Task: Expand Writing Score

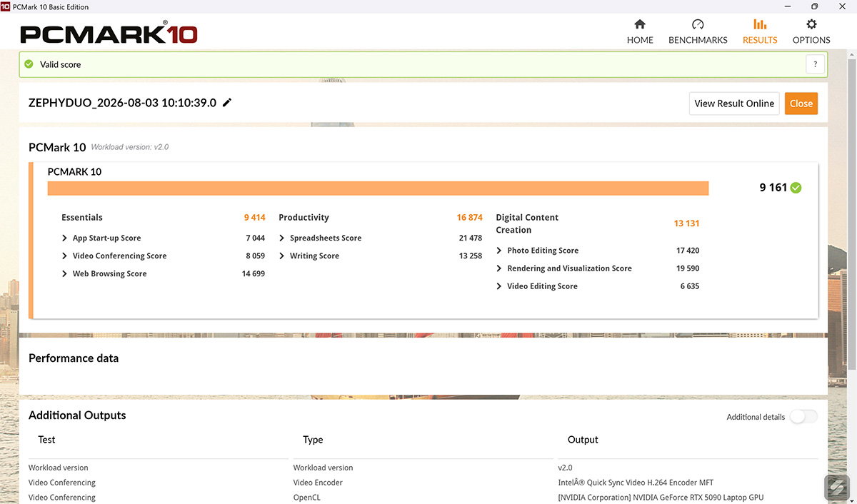Action: point(282,256)
